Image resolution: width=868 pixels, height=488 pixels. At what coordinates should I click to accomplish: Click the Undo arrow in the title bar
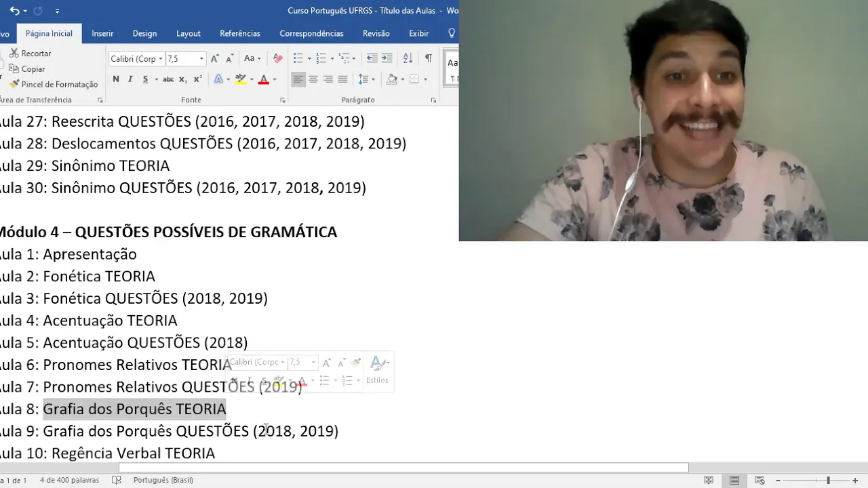click(14, 11)
